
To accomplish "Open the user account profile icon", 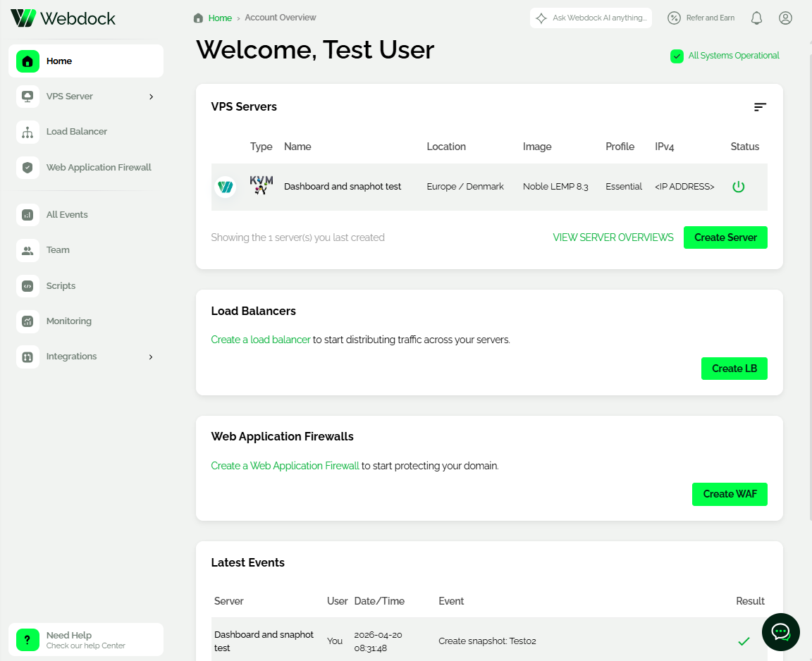I will pyautogui.click(x=785, y=18).
